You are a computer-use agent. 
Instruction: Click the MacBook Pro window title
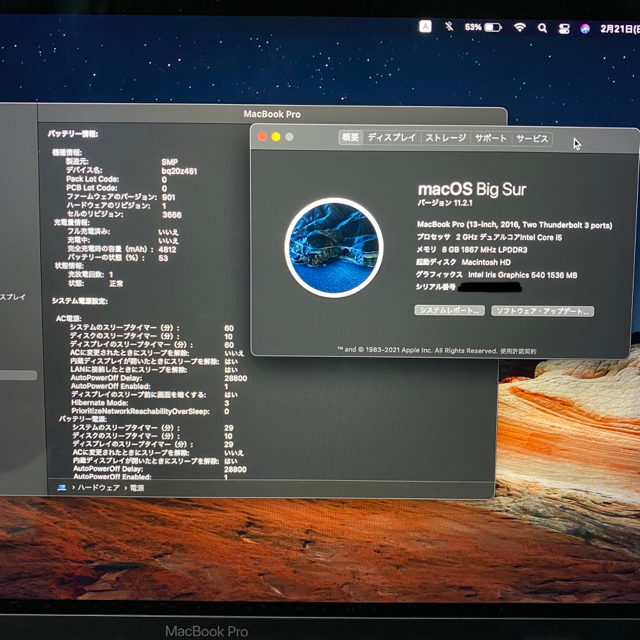[x=272, y=114]
